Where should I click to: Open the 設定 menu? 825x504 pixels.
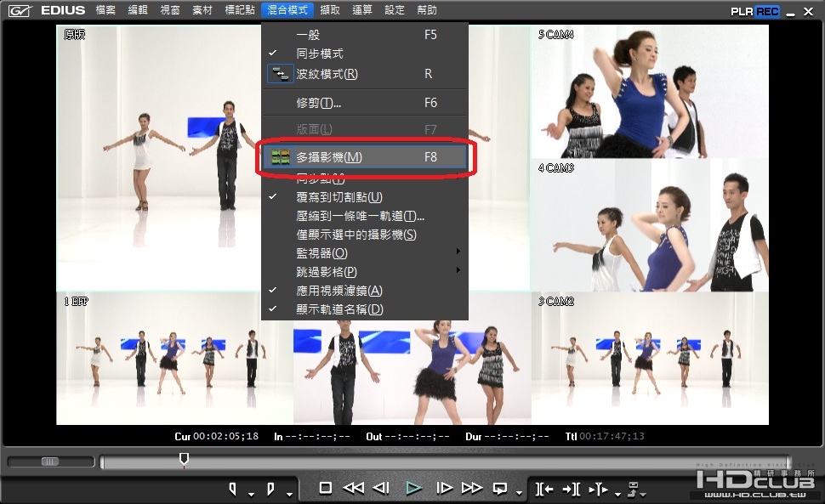[394, 10]
